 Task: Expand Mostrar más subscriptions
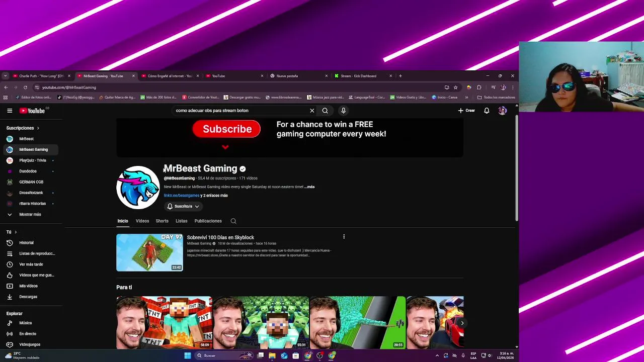pyautogui.click(x=31, y=214)
